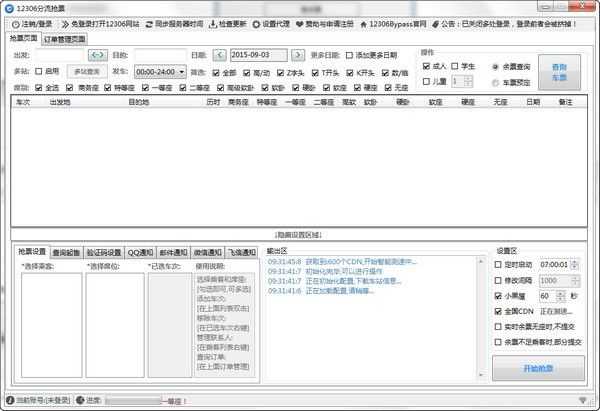600x411 pixels.
Task: Click the 历时 duration column header
Action: pyautogui.click(x=213, y=102)
